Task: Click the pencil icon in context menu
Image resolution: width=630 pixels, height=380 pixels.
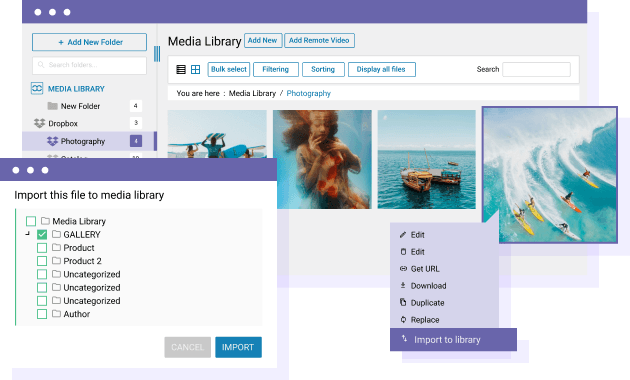Action: pos(403,235)
